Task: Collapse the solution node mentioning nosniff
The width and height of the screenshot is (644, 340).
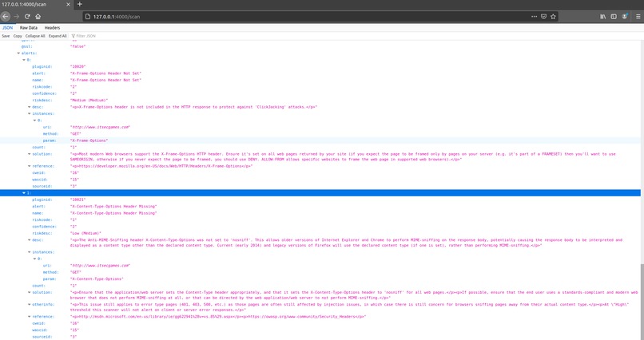Action: point(29,292)
